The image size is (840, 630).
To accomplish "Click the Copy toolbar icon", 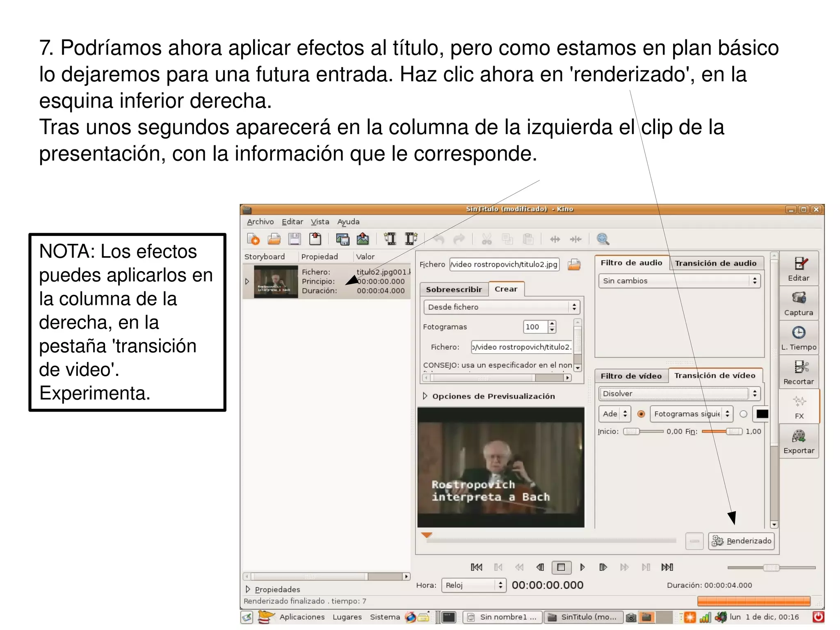I will pyautogui.click(x=507, y=239).
